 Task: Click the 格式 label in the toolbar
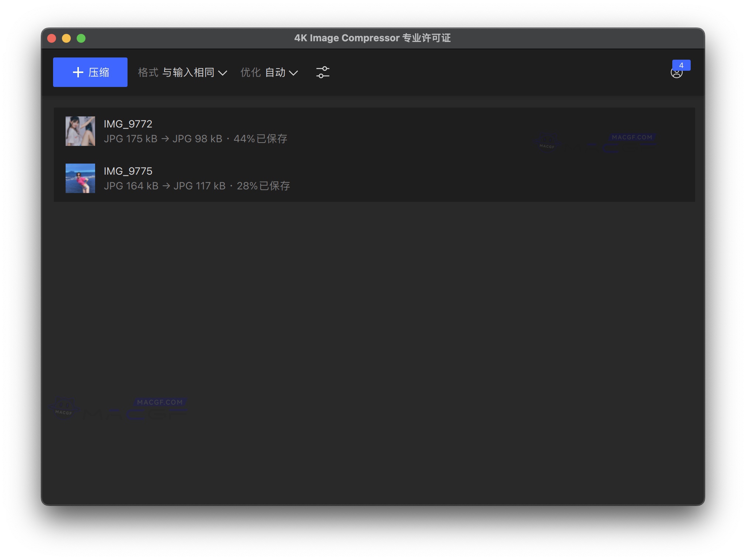point(149,72)
